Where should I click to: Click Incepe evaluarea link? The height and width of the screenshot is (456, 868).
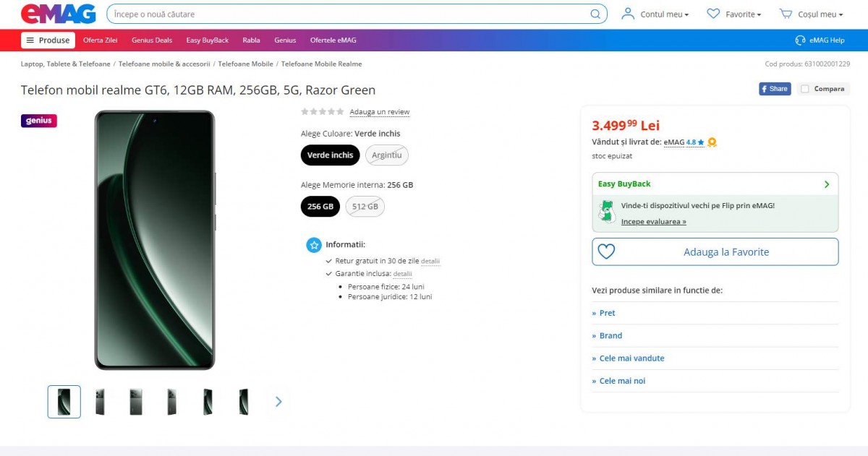[x=653, y=222]
